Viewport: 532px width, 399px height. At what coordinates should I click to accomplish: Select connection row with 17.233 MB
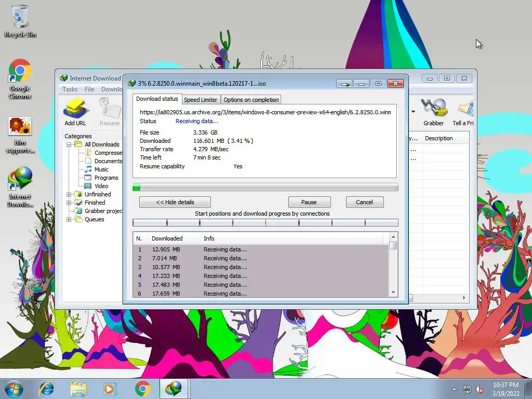coord(261,276)
